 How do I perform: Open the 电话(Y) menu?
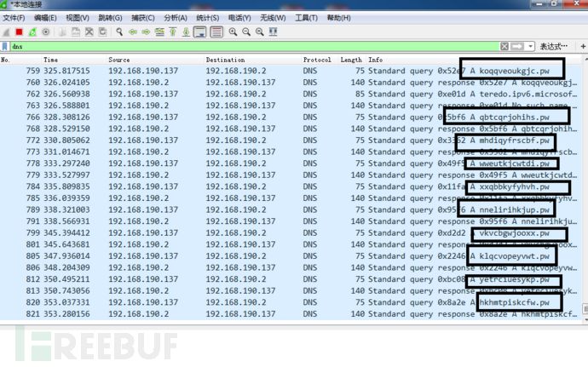point(239,18)
